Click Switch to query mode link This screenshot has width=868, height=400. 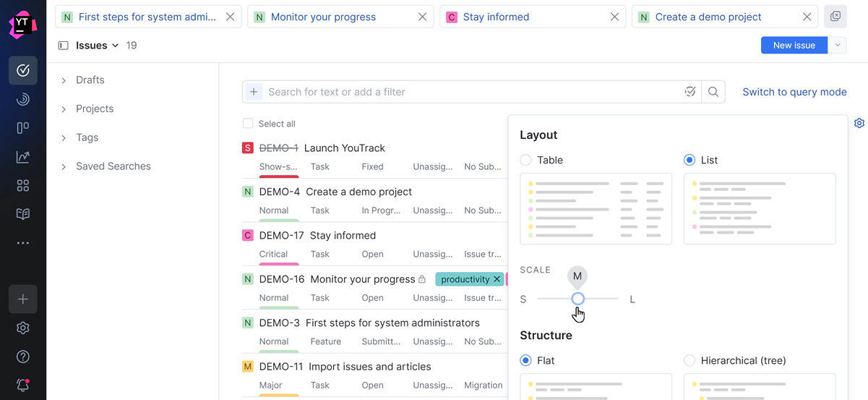[x=794, y=92]
